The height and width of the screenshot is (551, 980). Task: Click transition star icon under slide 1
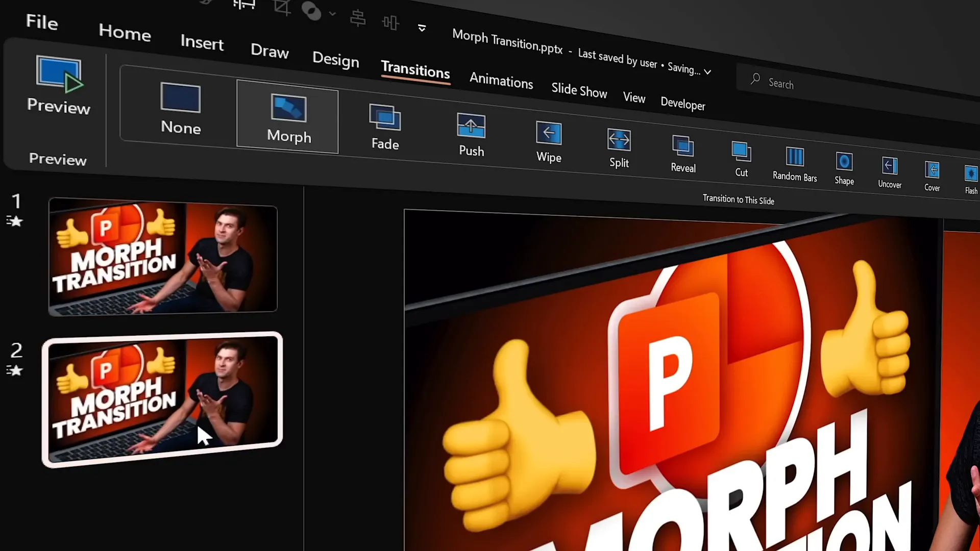(15, 221)
